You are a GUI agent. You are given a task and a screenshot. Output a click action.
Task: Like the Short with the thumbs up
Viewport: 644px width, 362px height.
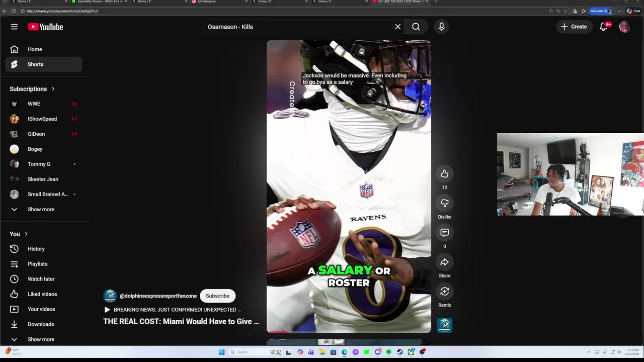(444, 173)
